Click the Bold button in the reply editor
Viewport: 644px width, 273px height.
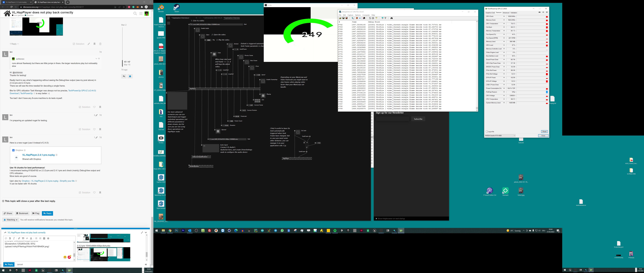pyautogui.click(x=10, y=238)
